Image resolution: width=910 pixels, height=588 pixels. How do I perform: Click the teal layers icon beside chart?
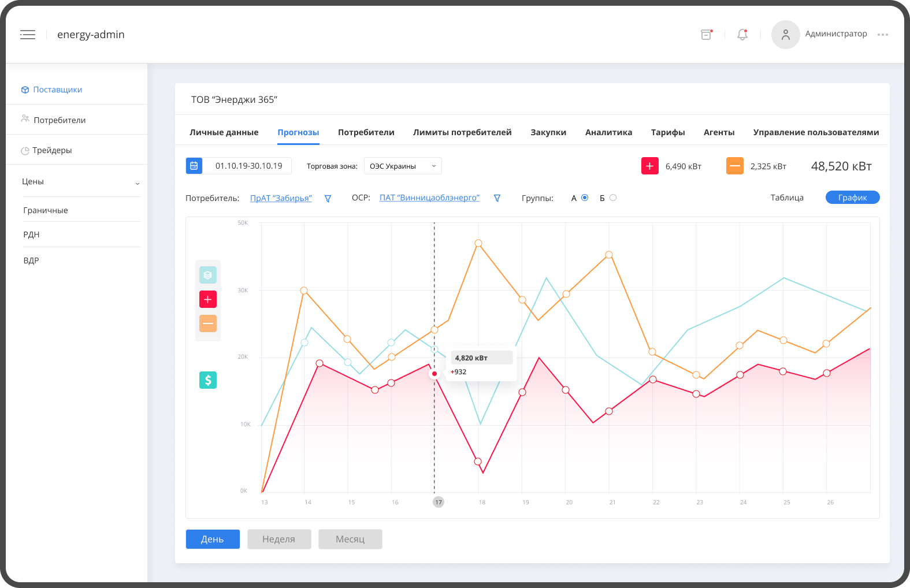[208, 275]
